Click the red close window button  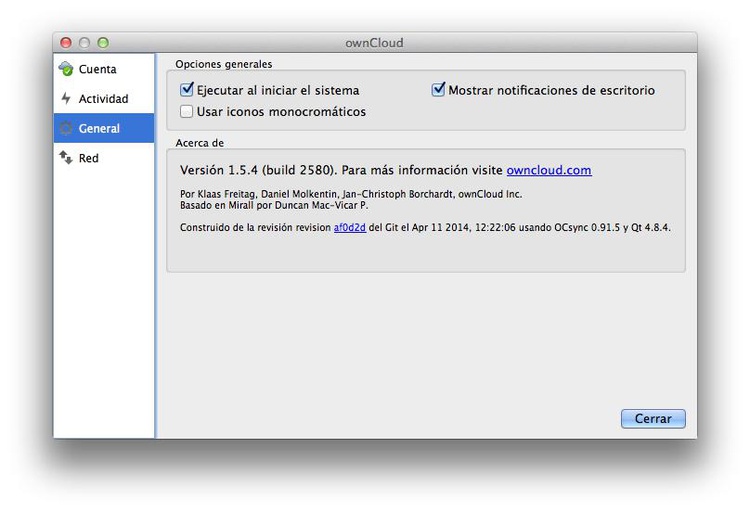[66, 43]
